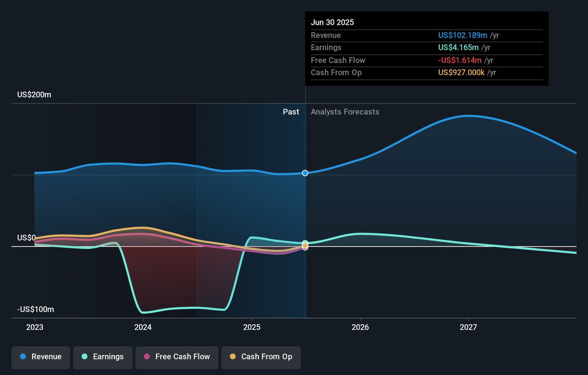Select the 2023 x-axis label
The image size is (588, 375).
pyautogui.click(x=35, y=327)
